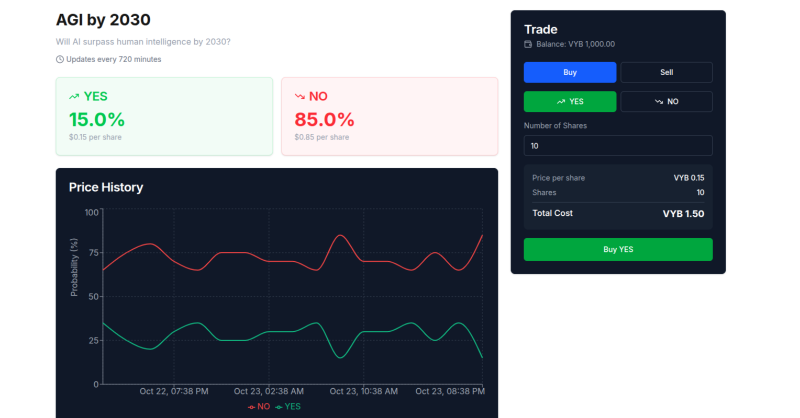Viewport: 800px width, 418px height.
Task: Click the Oct 22, 07:38 PM axis label
Action: click(x=174, y=391)
